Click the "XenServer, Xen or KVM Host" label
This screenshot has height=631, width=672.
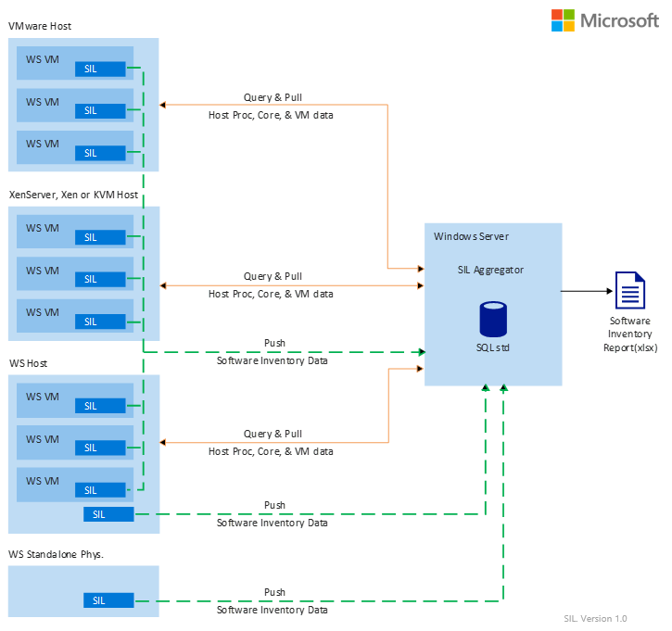[x=73, y=195]
